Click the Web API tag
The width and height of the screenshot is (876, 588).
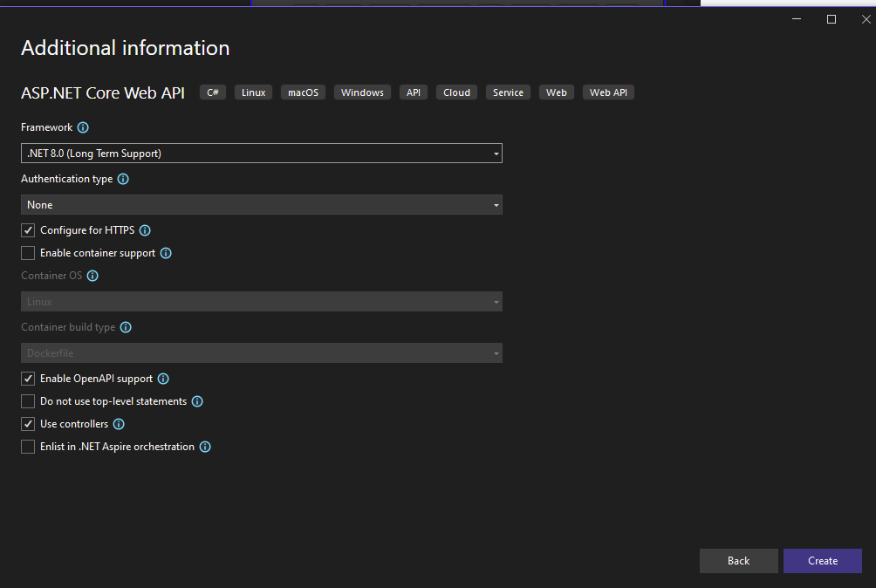608,92
